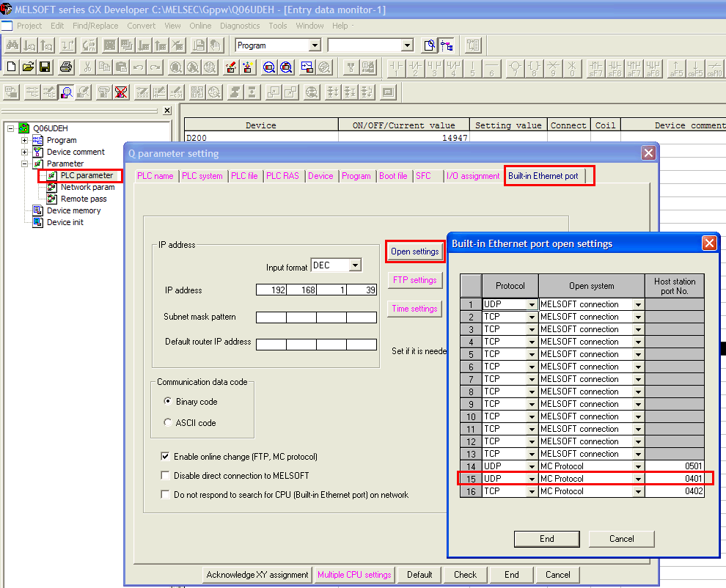Viewport: 726px width, 588px height.
Task: Click the FTP settings button
Action: [414, 280]
